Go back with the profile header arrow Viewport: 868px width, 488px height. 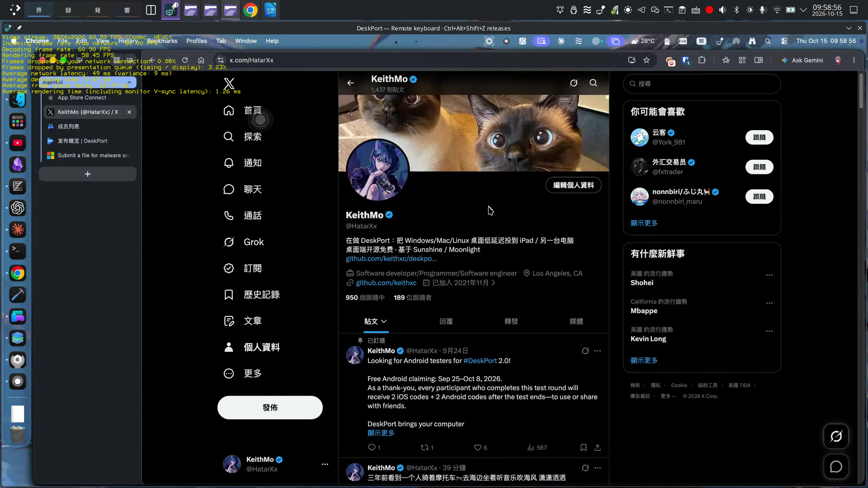[351, 83]
